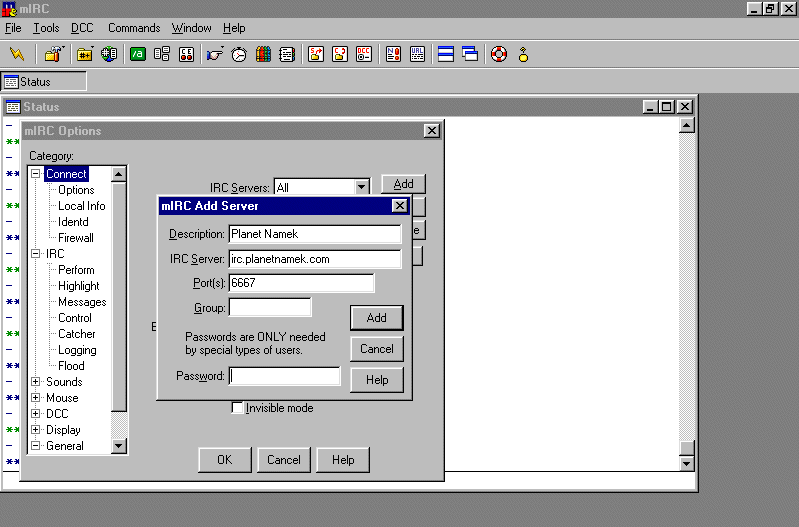Click the Status window scroll-up arrow
This screenshot has height=527, width=799.
[x=687, y=125]
